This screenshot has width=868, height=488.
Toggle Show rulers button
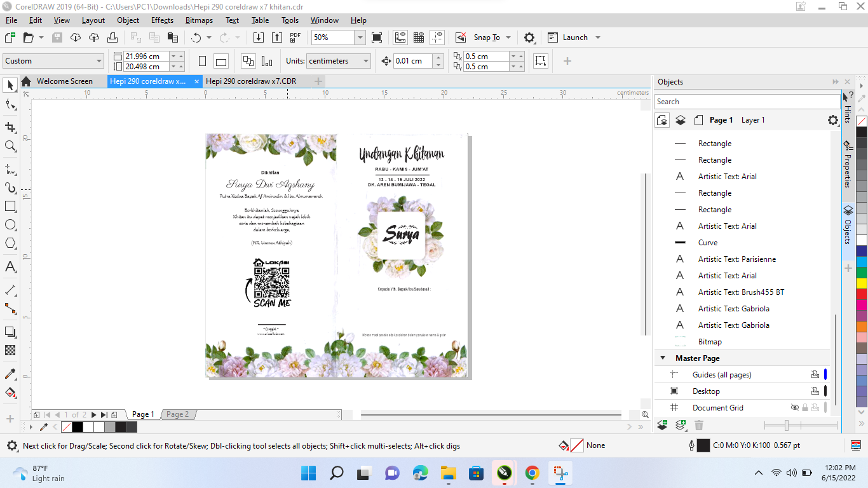tap(400, 37)
